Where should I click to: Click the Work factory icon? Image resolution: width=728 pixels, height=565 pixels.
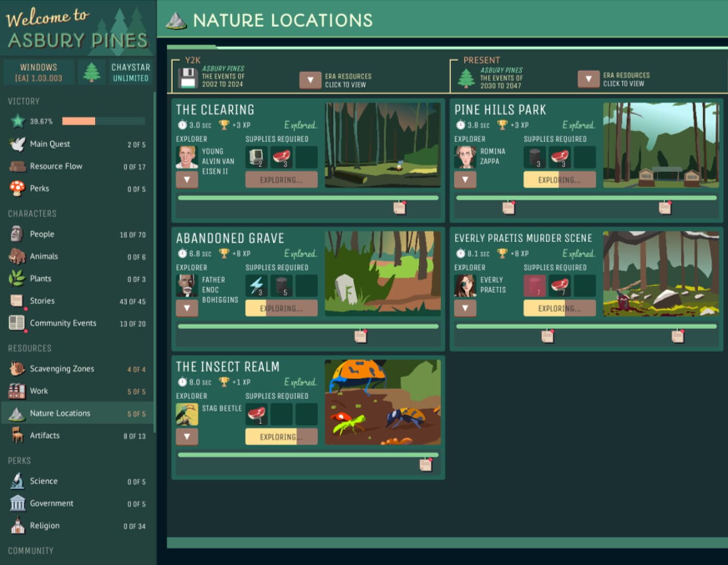click(x=17, y=391)
